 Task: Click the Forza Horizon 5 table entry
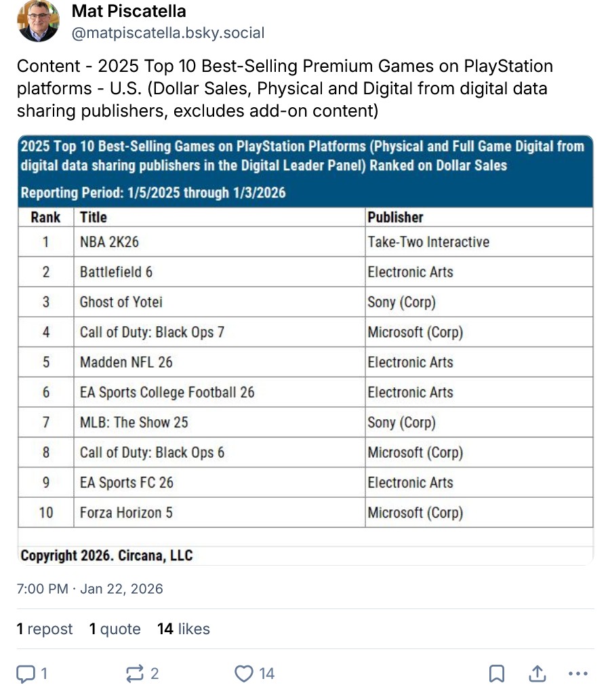click(x=126, y=512)
